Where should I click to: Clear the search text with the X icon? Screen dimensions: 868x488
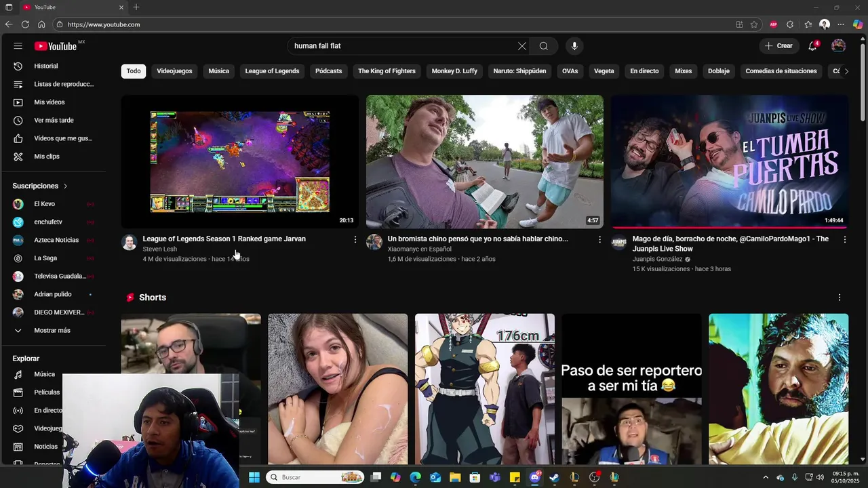click(x=521, y=46)
